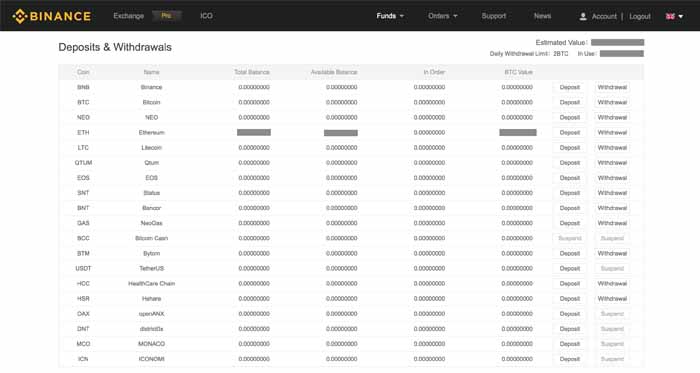Withdraw ETH Ethereum

[612, 133]
